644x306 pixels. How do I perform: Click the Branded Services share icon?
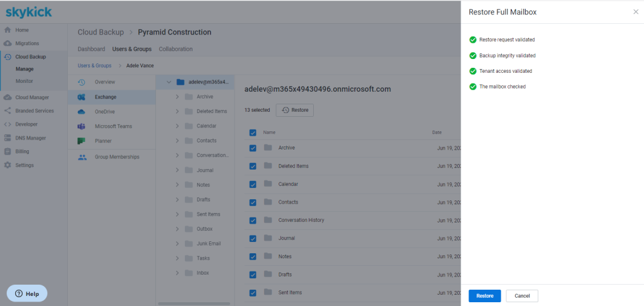click(x=7, y=111)
